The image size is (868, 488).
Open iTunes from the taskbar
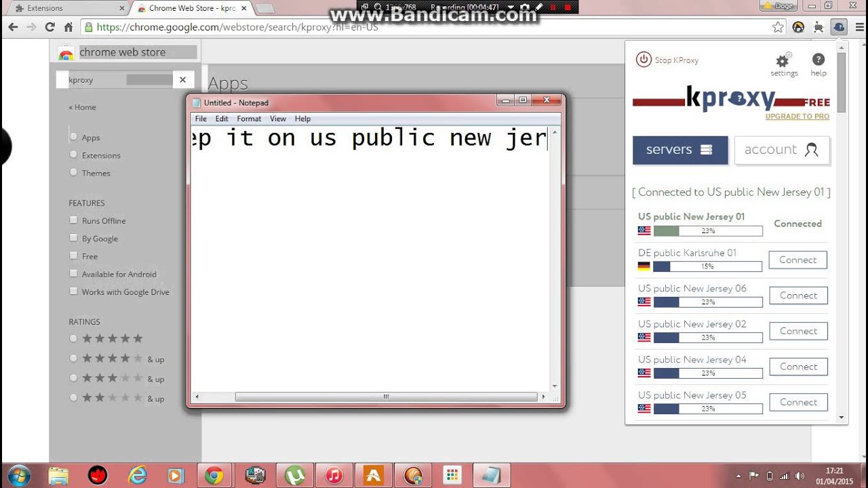pyautogui.click(x=334, y=475)
